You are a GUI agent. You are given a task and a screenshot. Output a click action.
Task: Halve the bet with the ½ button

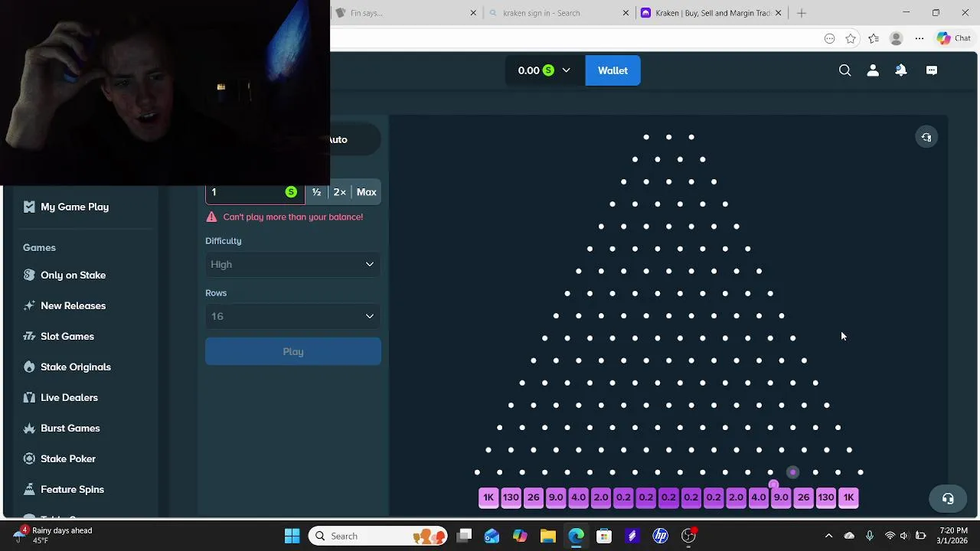click(316, 192)
